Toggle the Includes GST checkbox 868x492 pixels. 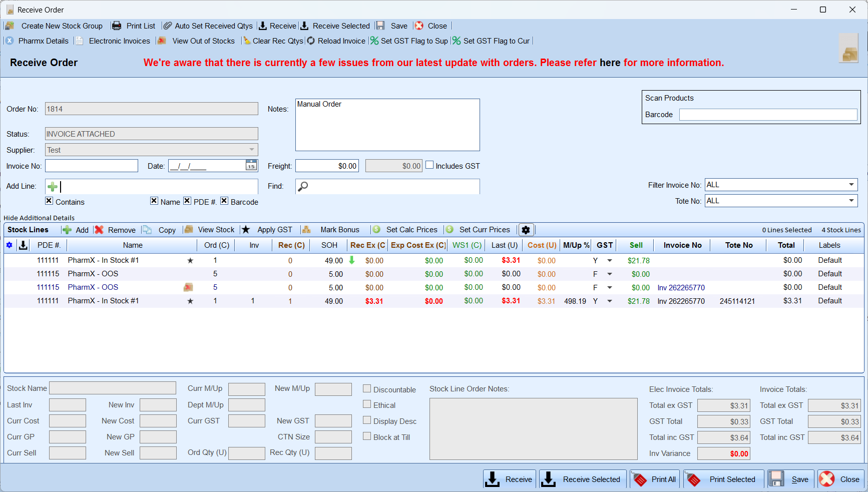click(x=429, y=165)
